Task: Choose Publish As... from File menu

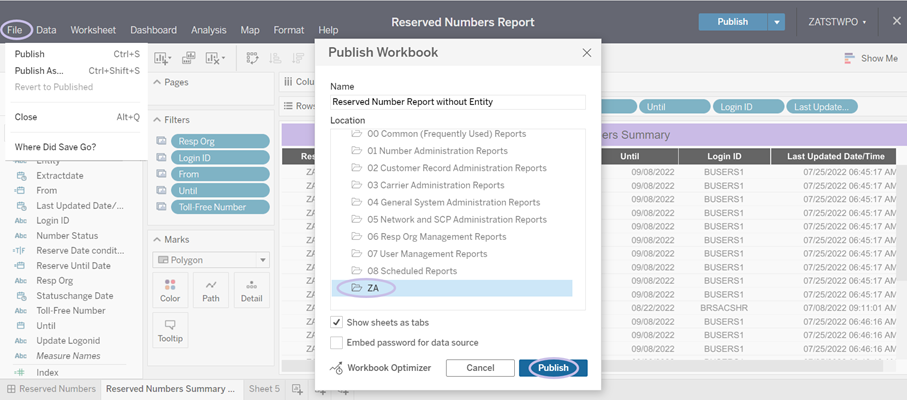Action: tap(39, 71)
